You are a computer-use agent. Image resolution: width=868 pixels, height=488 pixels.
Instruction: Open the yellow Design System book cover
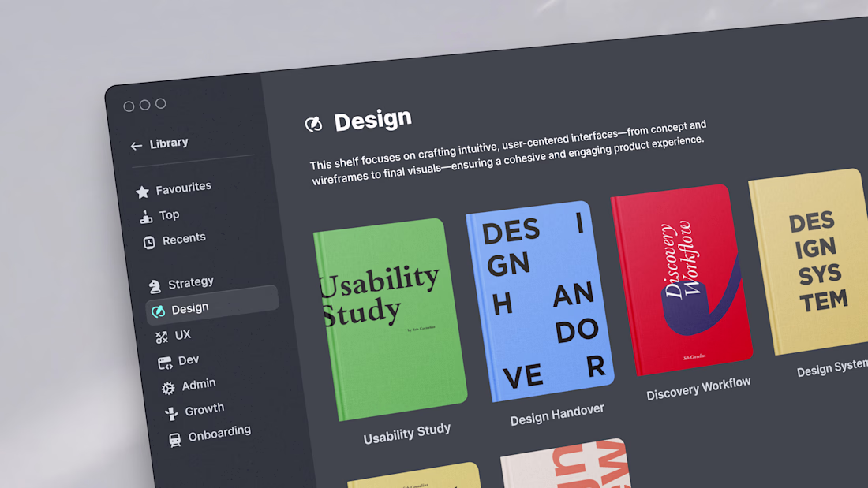point(808,261)
